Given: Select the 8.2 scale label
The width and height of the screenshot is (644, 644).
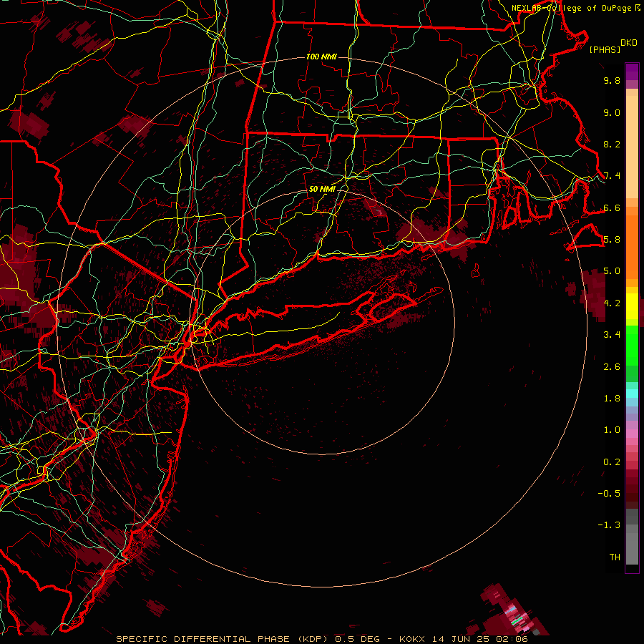Looking at the screenshot, I should (612, 144).
